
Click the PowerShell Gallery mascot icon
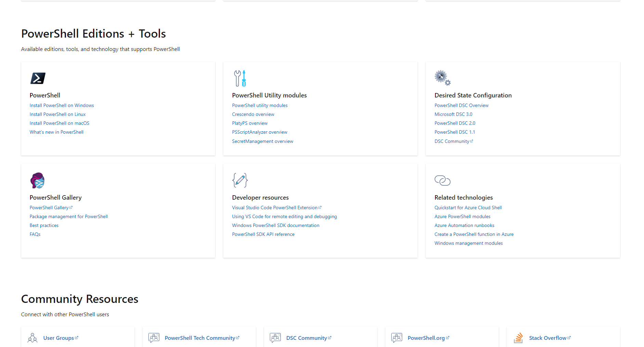click(38, 181)
